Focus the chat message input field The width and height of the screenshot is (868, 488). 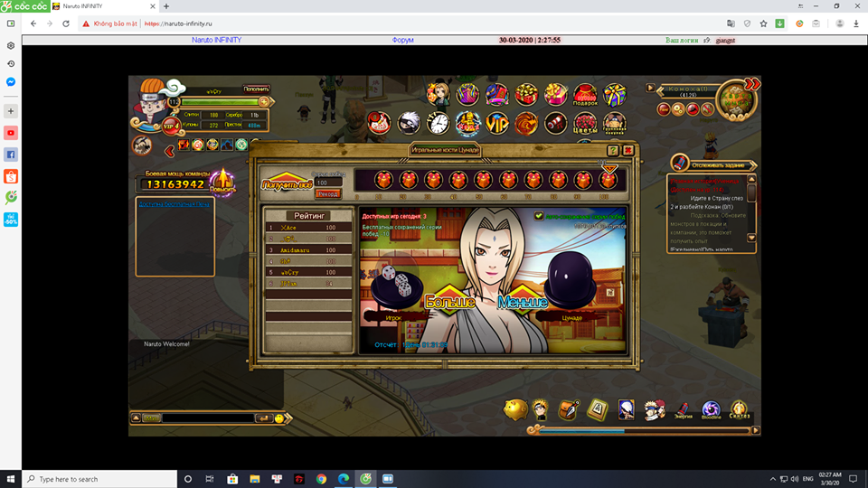click(x=208, y=418)
